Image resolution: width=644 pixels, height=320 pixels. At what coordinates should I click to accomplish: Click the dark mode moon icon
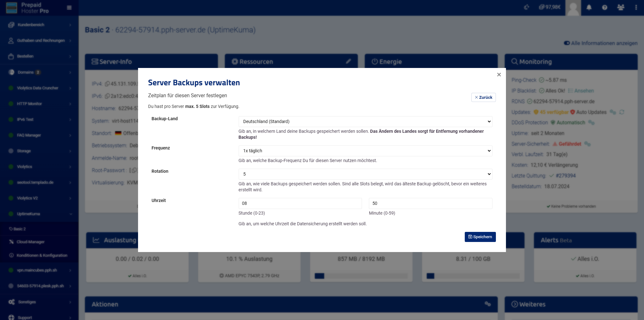tap(526, 7)
